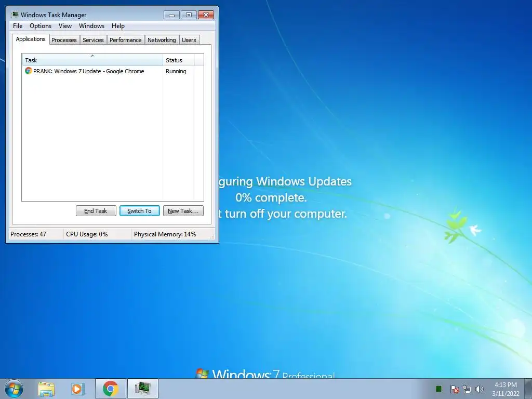The width and height of the screenshot is (532, 399).
Task: Switch to the Services tab
Action: click(93, 40)
